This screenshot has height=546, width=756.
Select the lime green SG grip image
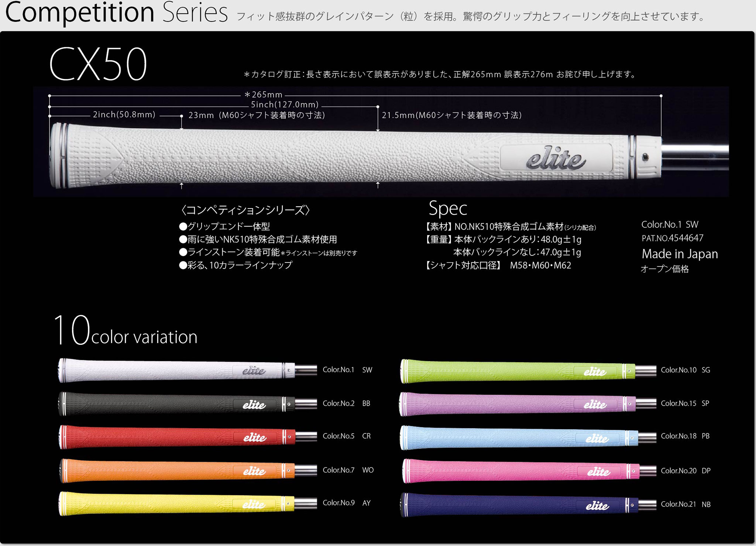click(528, 371)
